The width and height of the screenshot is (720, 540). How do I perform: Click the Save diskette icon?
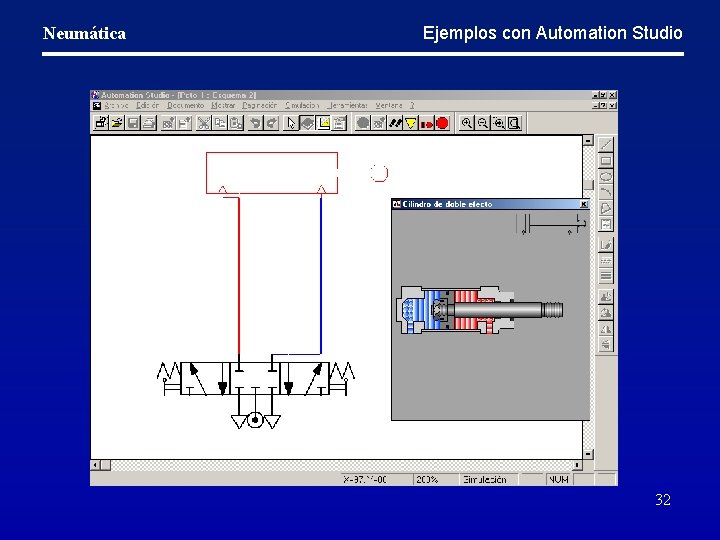click(x=133, y=123)
